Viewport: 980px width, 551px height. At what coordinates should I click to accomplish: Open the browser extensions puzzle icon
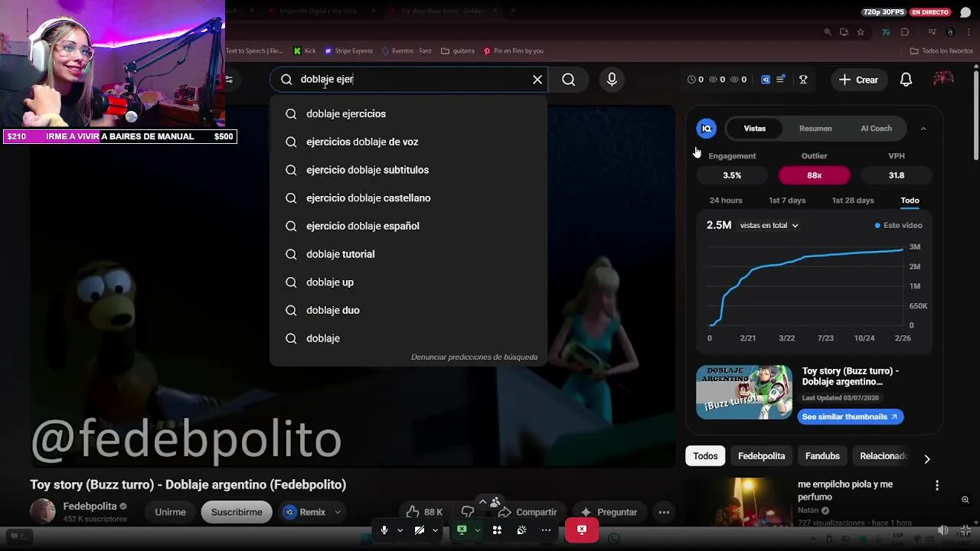click(905, 32)
